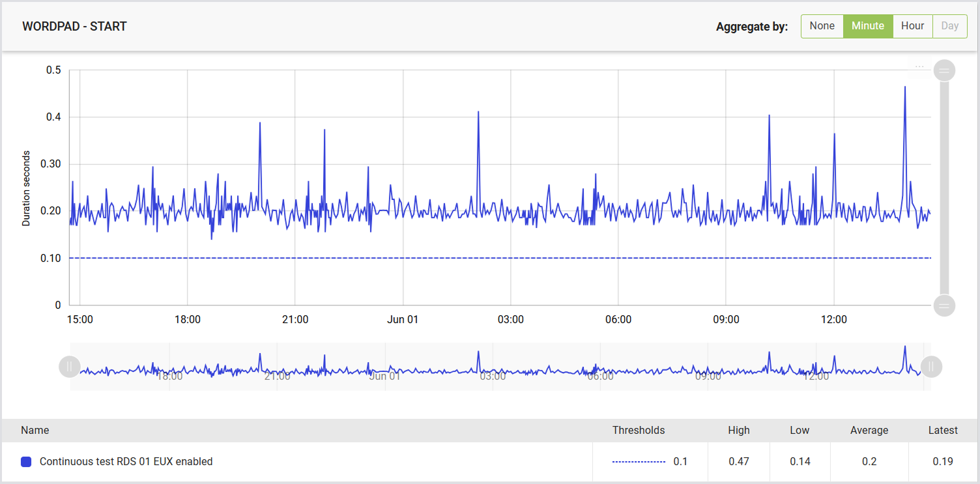Click the Average column header

pyautogui.click(x=869, y=430)
